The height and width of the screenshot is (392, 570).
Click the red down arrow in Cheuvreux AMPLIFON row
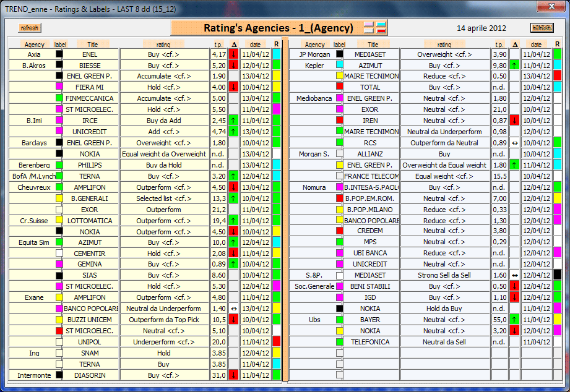(233, 187)
